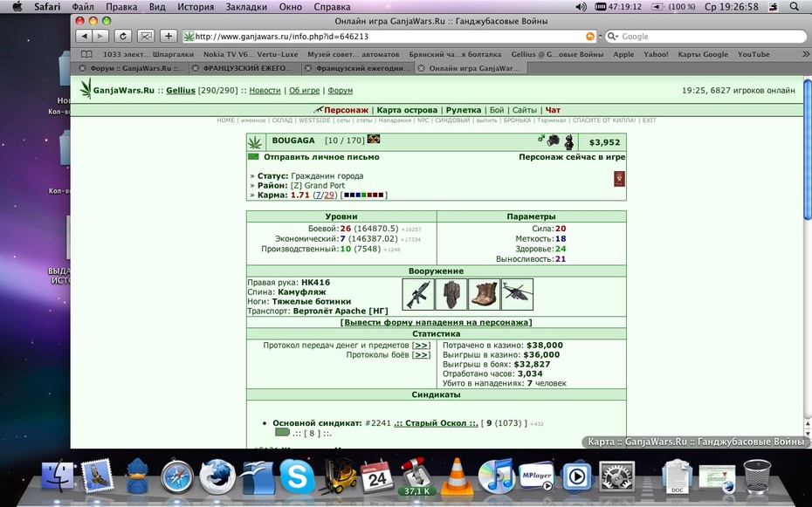Click the Gellius username link

pos(181,91)
